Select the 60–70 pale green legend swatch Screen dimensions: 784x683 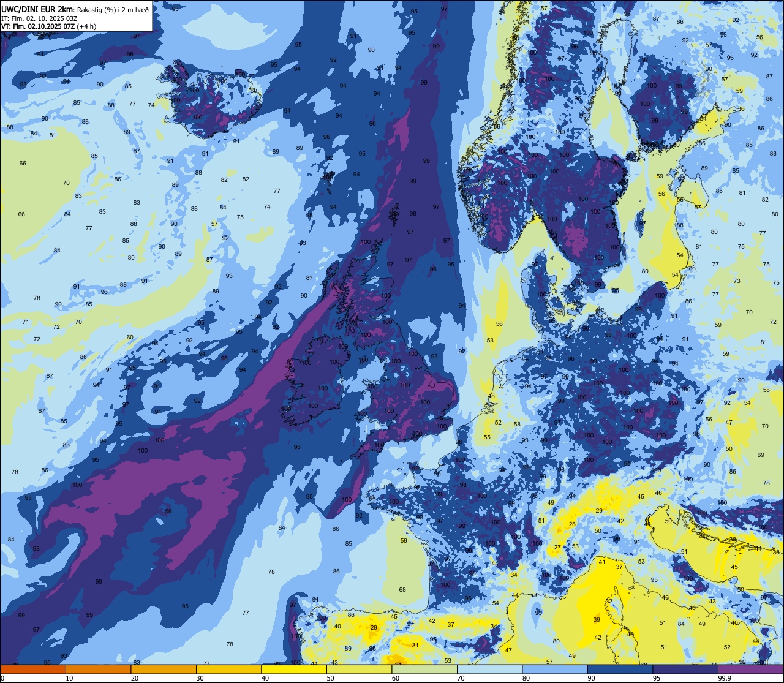(x=424, y=669)
